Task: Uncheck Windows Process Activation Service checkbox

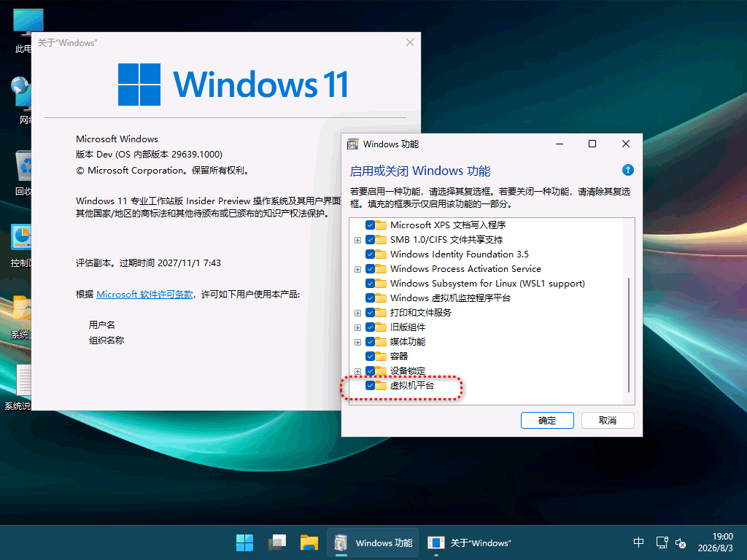Action: [370, 269]
